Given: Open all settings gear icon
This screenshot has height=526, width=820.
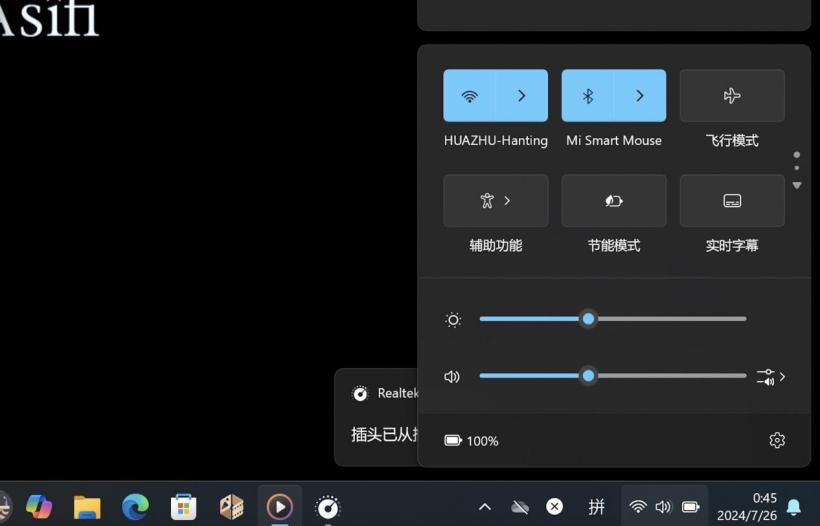Looking at the screenshot, I should click(777, 440).
